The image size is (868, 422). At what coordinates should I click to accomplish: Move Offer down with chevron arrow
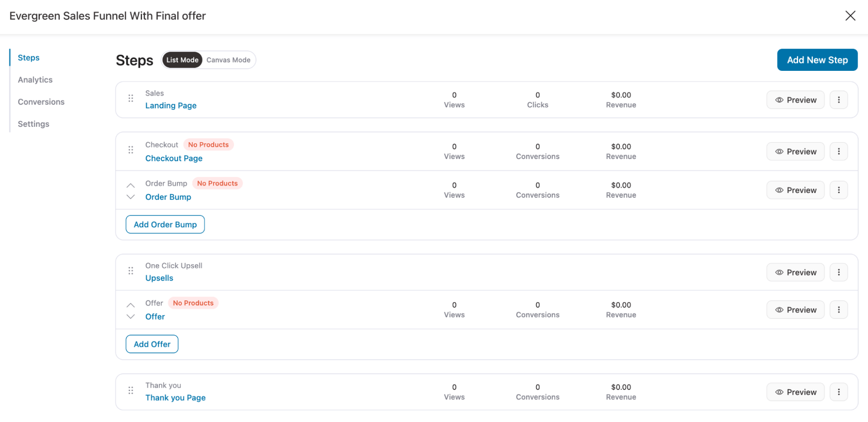click(x=131, y=317)
